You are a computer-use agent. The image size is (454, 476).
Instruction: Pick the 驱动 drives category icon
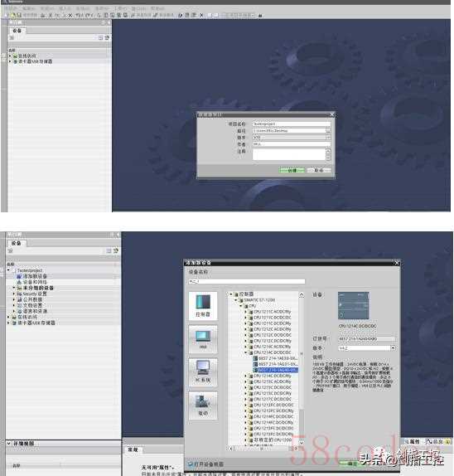(203, 406)
